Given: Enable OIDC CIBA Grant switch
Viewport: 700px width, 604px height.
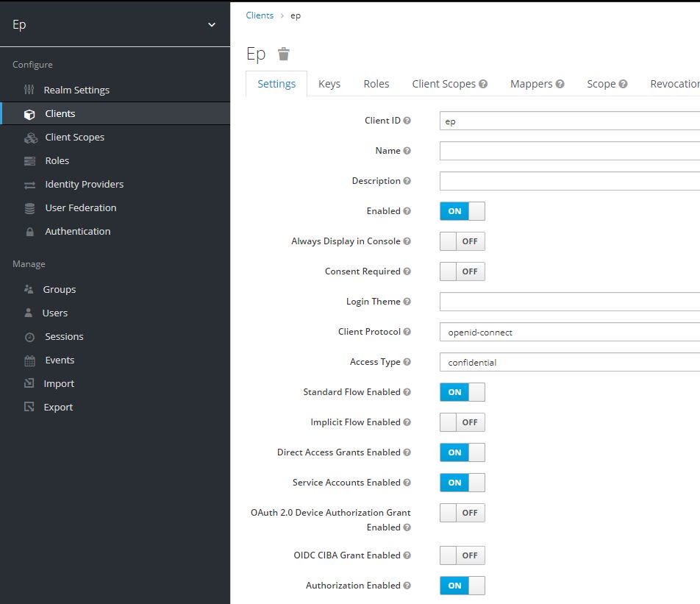Looking at the screenshot, I should click(x=462, y=555).
